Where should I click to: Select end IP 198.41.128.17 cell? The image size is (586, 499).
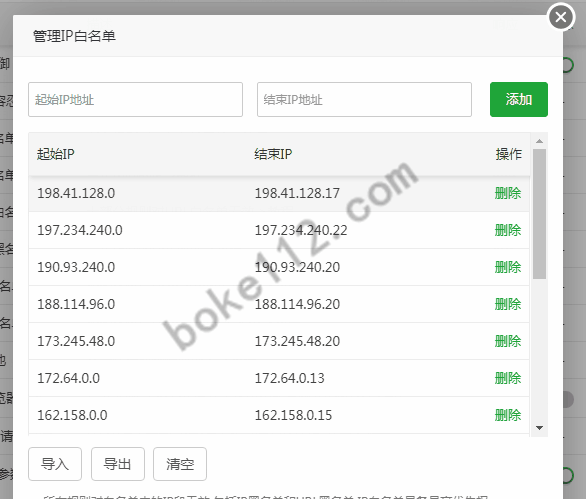coord(297,193)
